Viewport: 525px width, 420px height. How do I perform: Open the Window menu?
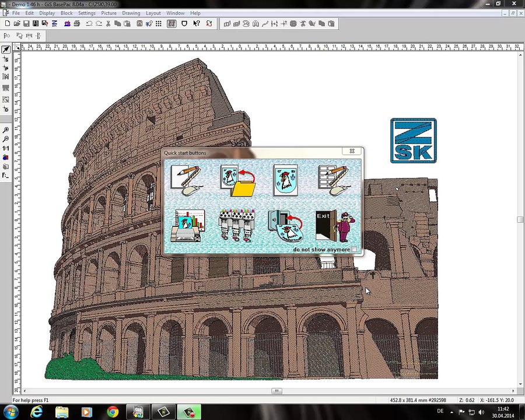176,13
